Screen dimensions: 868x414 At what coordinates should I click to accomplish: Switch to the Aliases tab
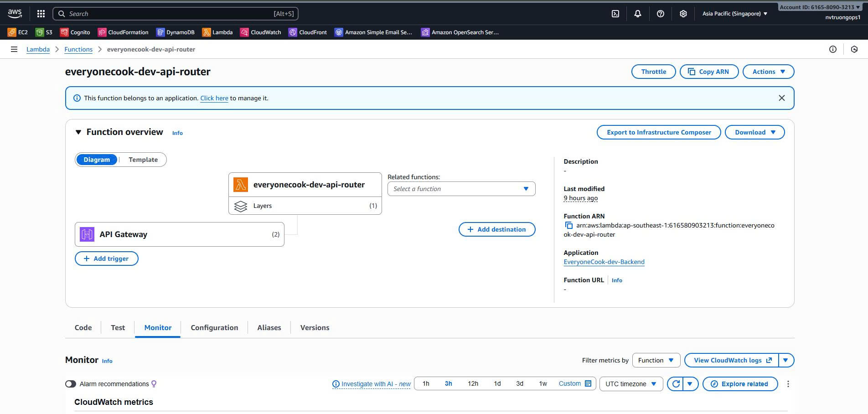pos(269,328)
